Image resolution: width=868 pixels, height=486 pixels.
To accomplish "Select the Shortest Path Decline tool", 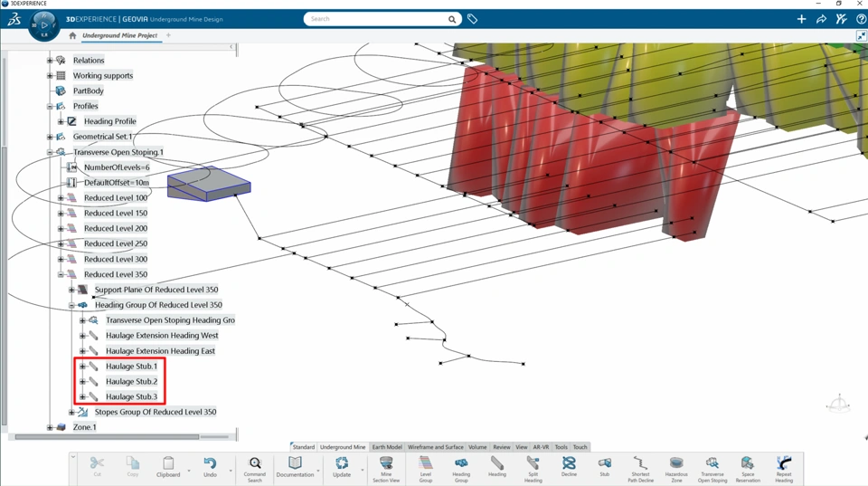I will [x=640, y=470].
